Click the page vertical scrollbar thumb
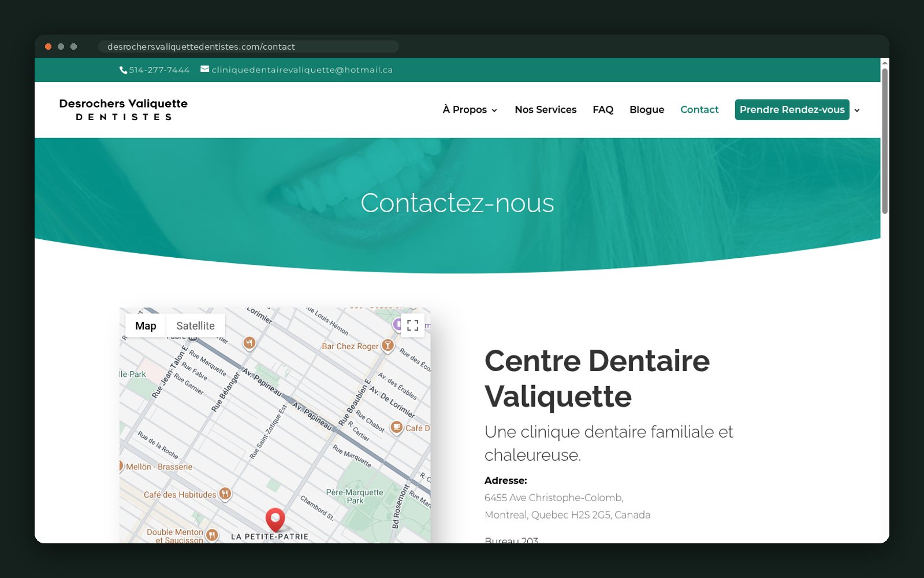Viewport: 924px width, 578px height. [x=885, y=142]
